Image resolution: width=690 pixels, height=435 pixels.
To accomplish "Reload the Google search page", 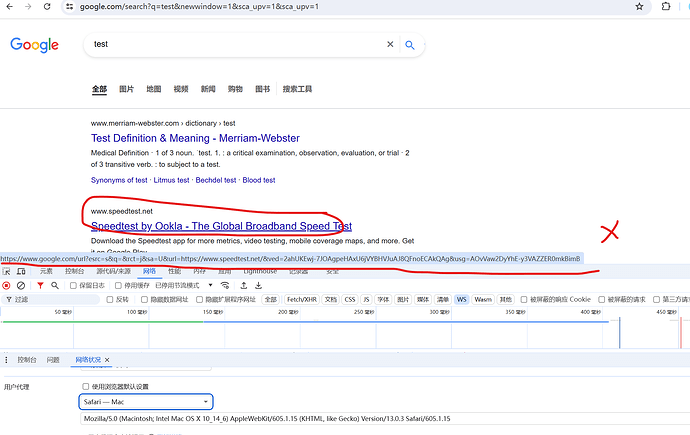I will 47,7.
